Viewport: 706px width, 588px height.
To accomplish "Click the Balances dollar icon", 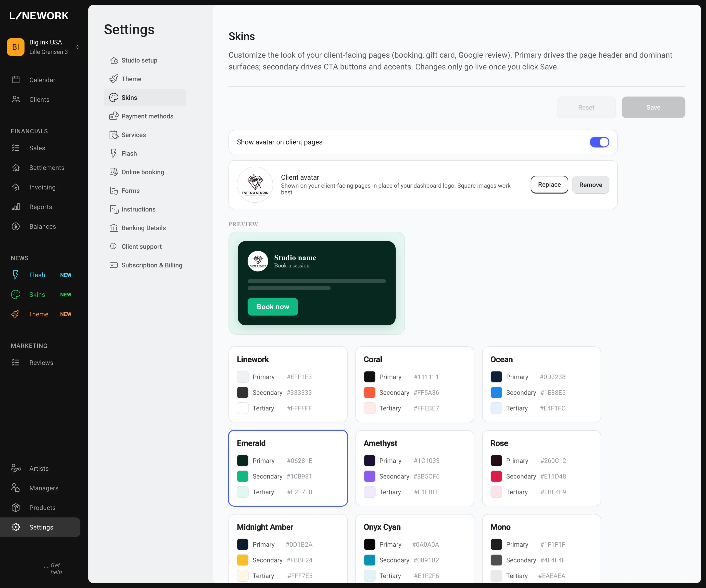I will (x=16, y=226).
